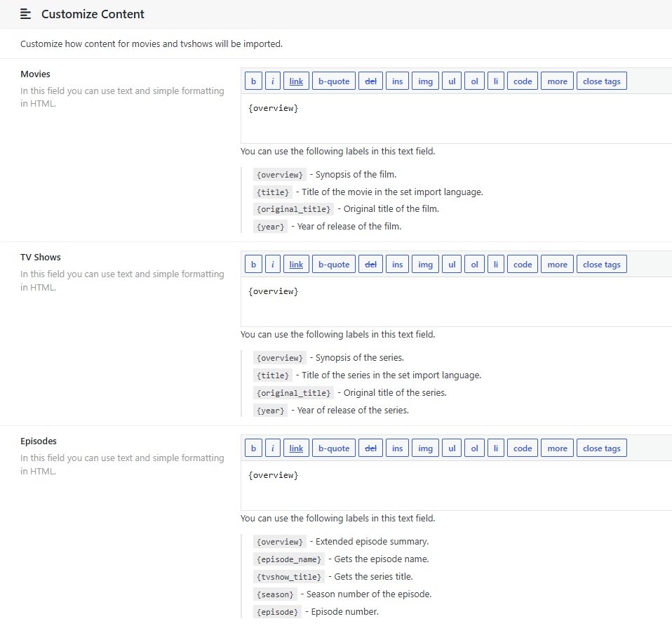Insert img tag in Movies editor
This screenshot has width=672, height=626.
(x=426, y=81)
